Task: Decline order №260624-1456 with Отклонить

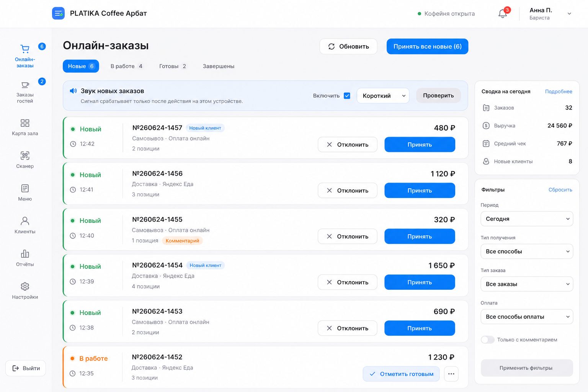Action: (348, 191)
